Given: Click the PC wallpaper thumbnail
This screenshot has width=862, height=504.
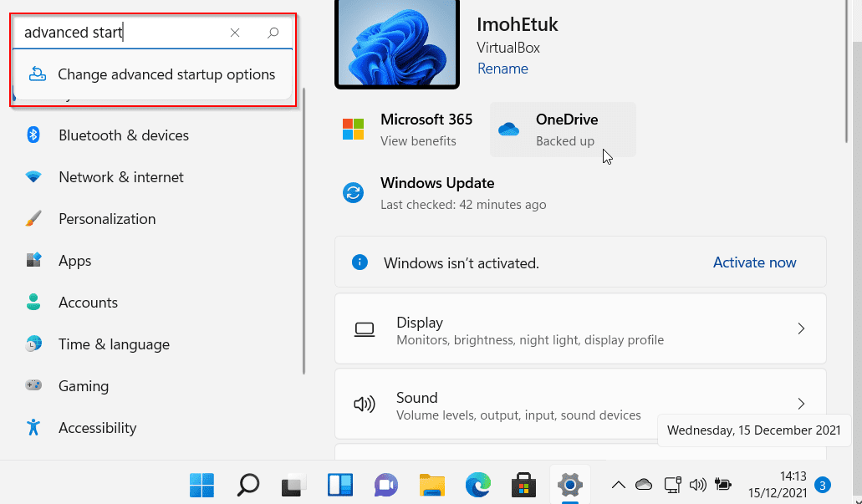Looking at the screenshot, I should [397, 43].
